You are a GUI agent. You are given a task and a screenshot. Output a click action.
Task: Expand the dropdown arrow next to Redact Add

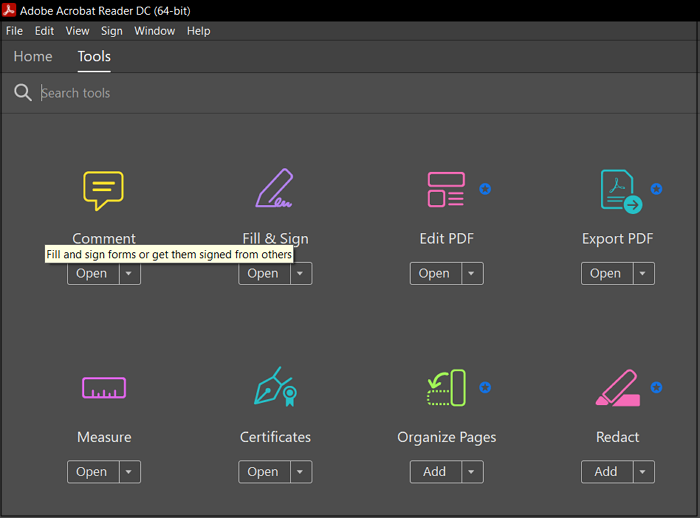point(643,472)
